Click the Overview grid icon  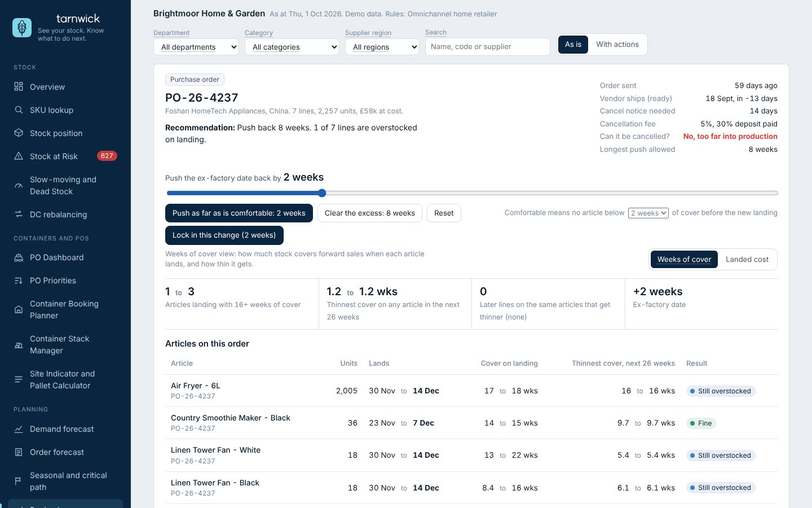tap(19, 86)
